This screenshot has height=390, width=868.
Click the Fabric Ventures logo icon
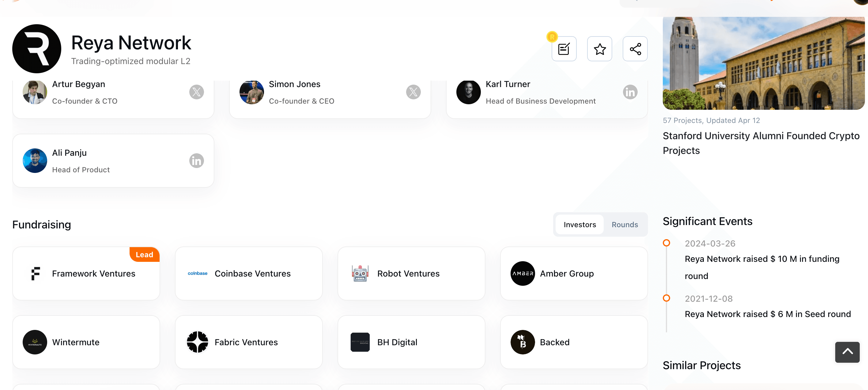(198, 342)
